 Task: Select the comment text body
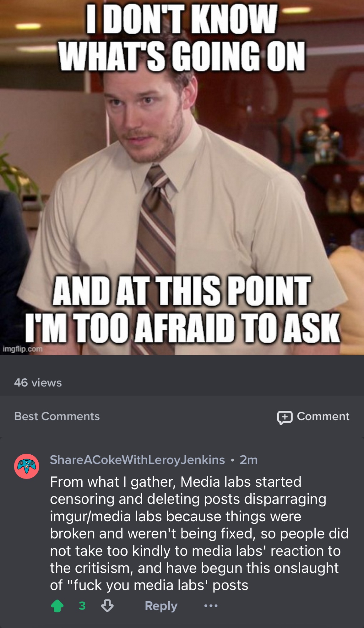point(199,533)
